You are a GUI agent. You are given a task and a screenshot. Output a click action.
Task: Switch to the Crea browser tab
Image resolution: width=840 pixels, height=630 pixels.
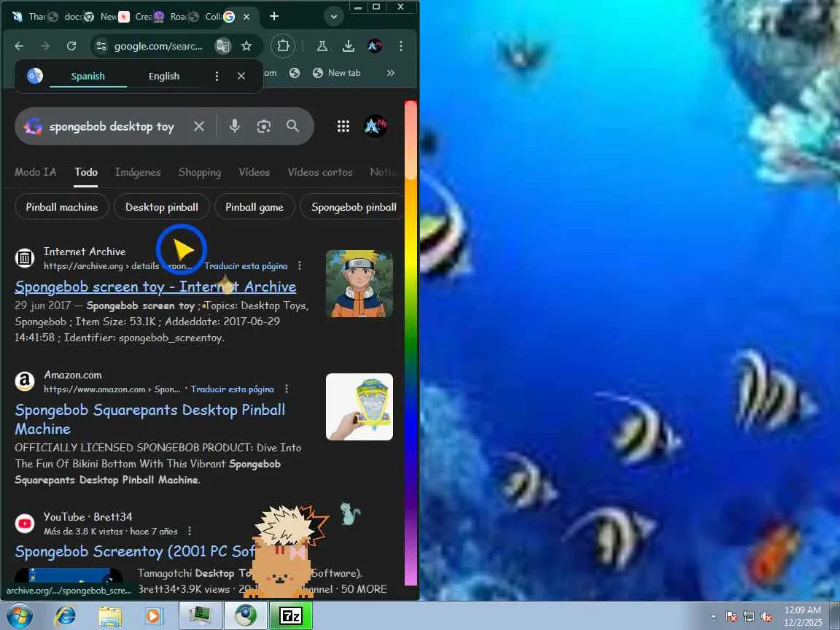[x=137, y=17]
